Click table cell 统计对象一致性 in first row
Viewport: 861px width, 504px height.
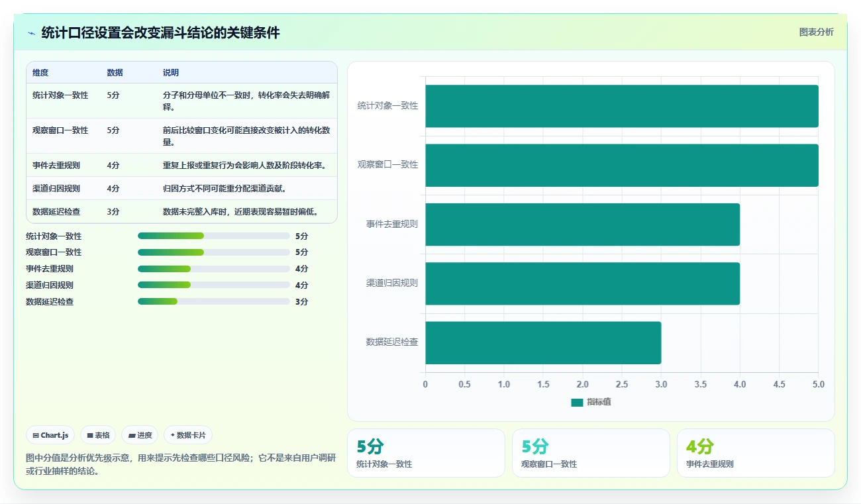coord(60,95)
